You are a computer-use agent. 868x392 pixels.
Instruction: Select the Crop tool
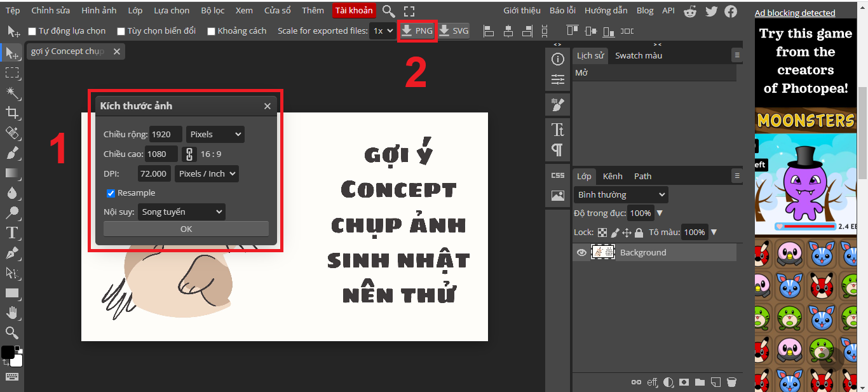(12, 113)
